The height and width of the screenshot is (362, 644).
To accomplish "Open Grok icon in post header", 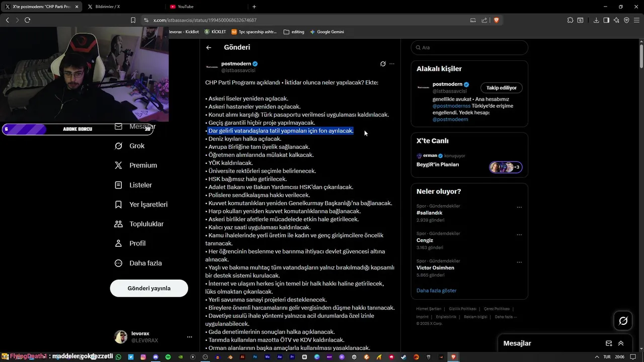I will click(x=383, y=64).
